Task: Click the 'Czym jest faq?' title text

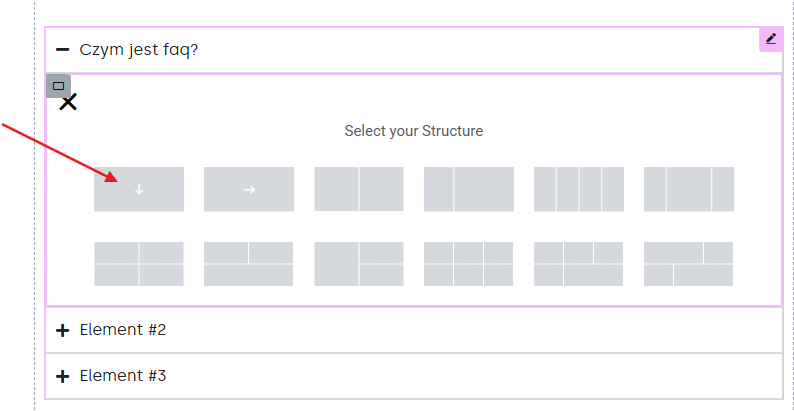Action: pos(139,50)
